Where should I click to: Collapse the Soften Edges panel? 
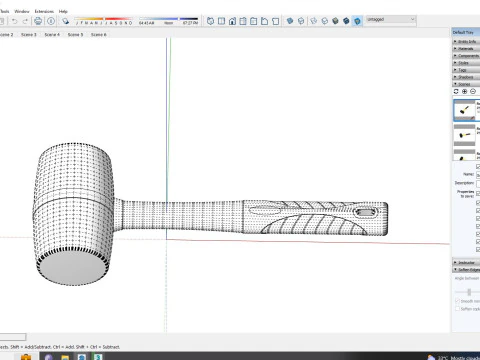pyautogui.click(x=466, y=270)
